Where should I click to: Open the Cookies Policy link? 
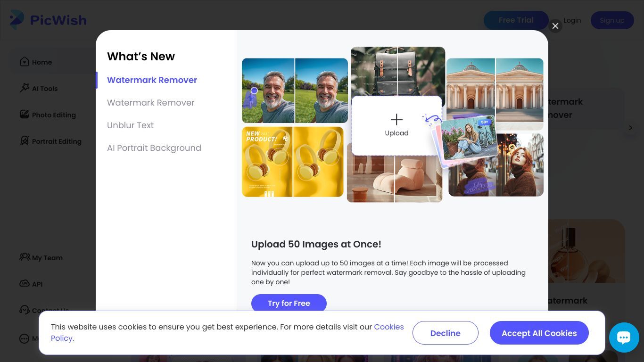tap(389, 327)
